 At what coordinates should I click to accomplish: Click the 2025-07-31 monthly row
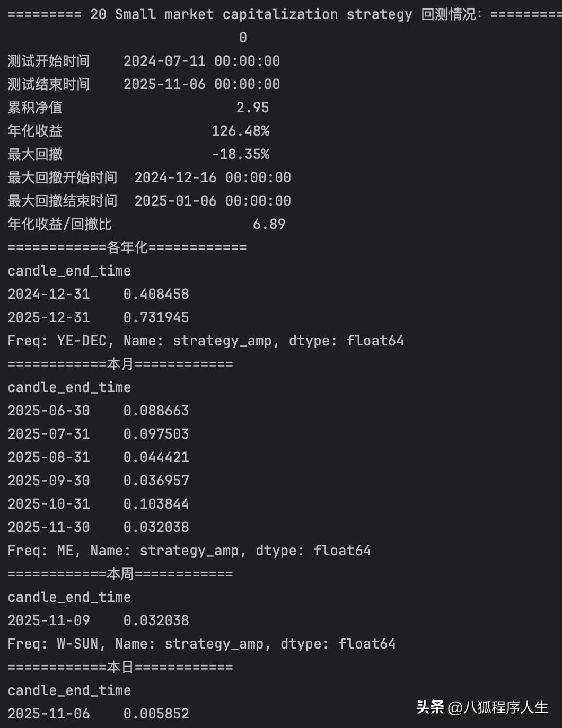98,434
